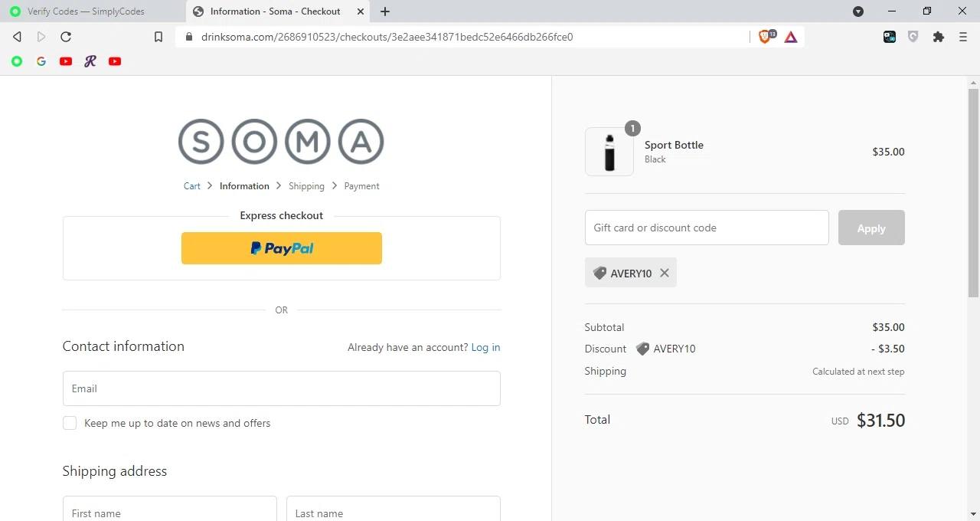
Task: Check Keep me up to date on news
Action: pos(70,423)
